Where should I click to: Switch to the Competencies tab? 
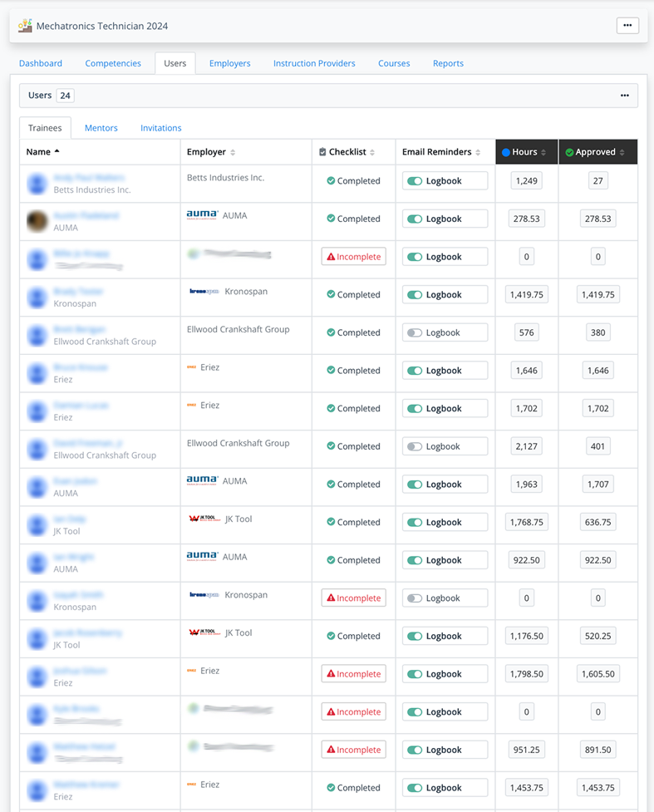[113, 63]
